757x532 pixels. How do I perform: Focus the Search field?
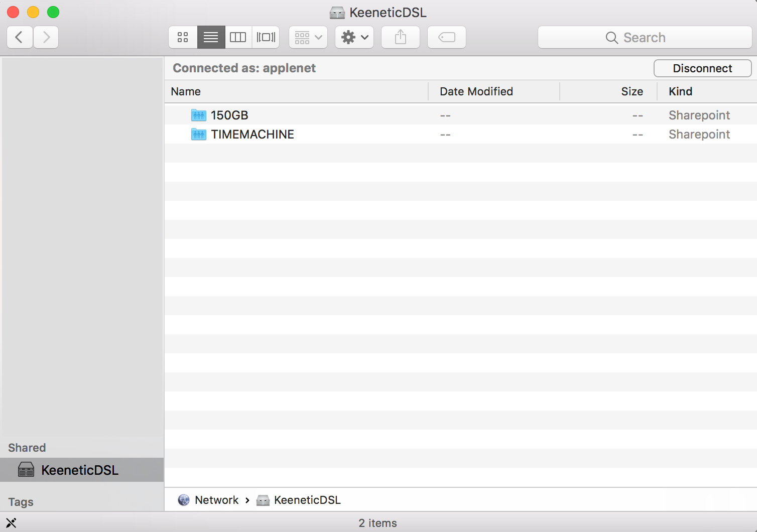point(645,37)
